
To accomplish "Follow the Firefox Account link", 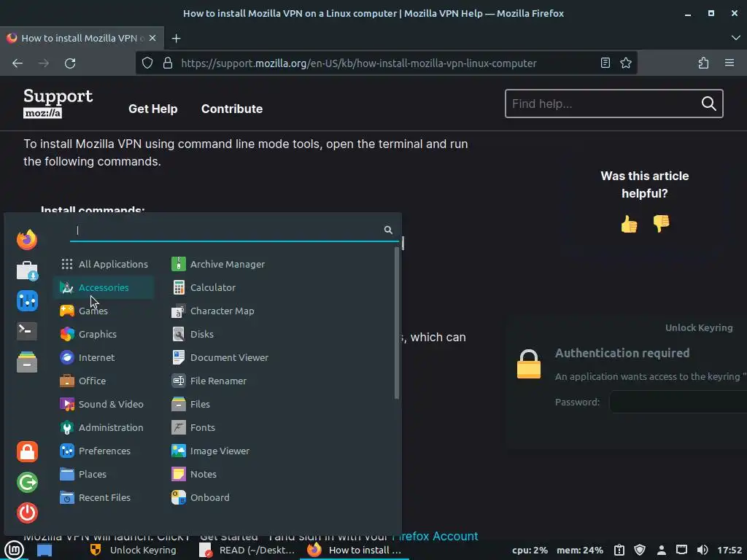I will [435, 536].
